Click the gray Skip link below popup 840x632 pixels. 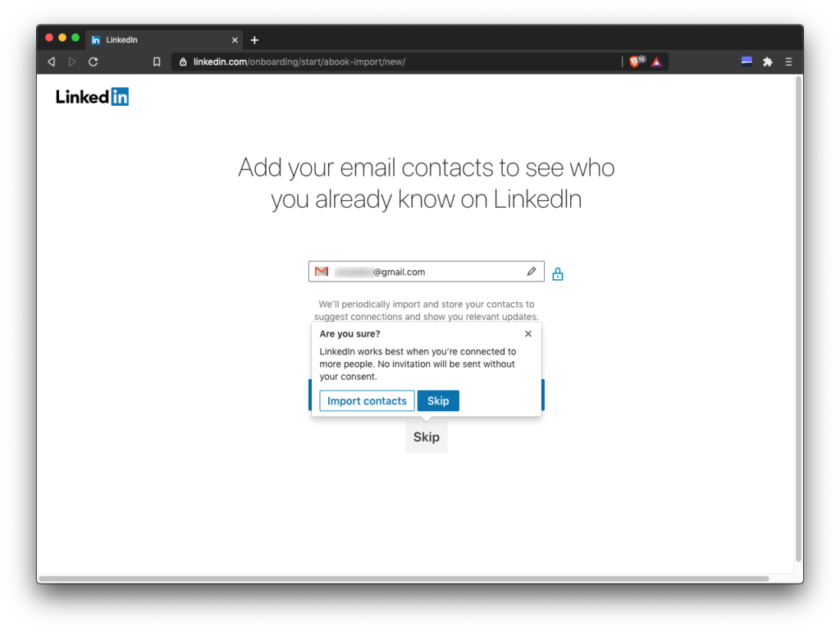(x=427, y=437)
